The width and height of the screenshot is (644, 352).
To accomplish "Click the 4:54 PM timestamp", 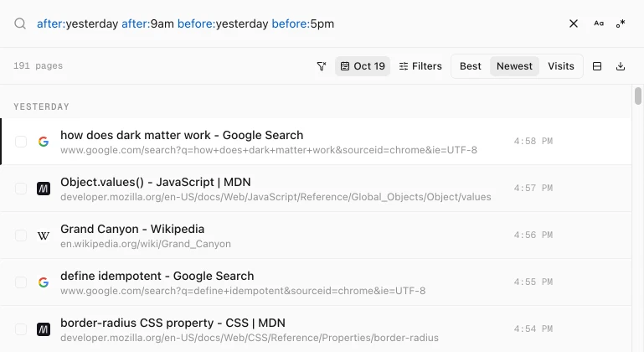I will pyautogui.click(x=533, y=329).
